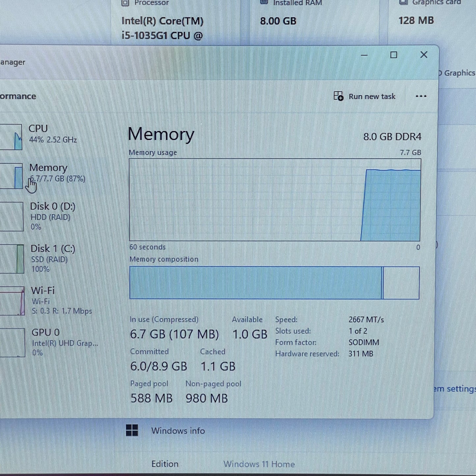Click the Run new task icon
Screen dimensions: 476x476
click(x=338, y=96)
